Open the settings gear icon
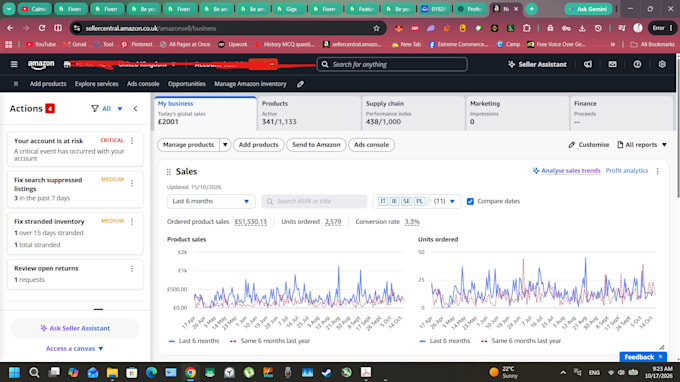Screen dimensions: 680x382 662,64
